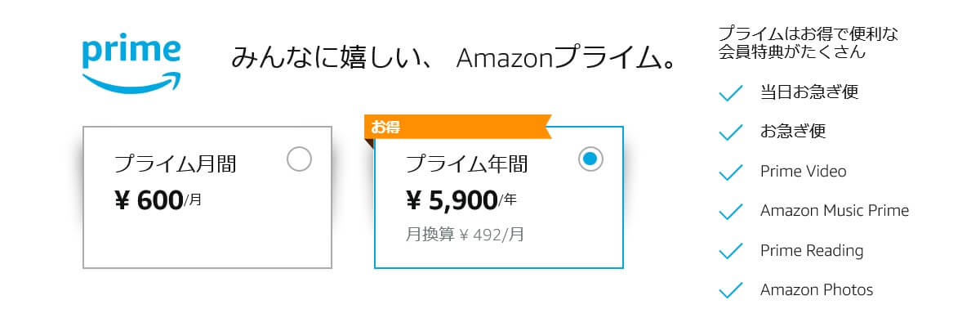Viewport: 980px width, 327px height.
Task: Click the Amazon prime logo
Action: pyautogui.click(x=131, y=66)
